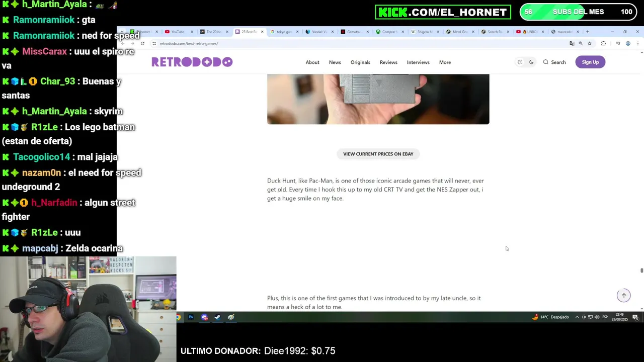The height and width of the screenshot is (362, 644).
Task: Open Chrome from the taskbar
Action: pyautogui.click(x=178, y=317)
